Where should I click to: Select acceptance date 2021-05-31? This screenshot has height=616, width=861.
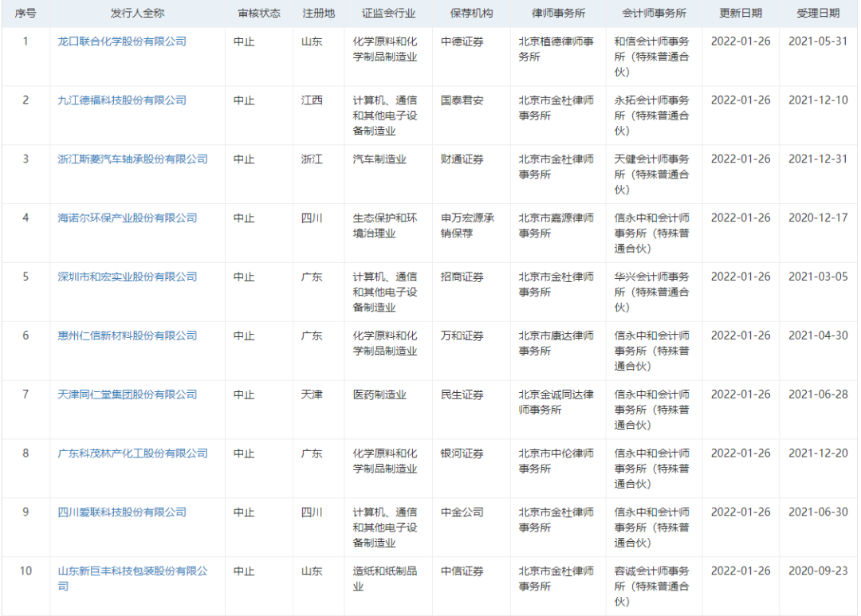(818, 41)
